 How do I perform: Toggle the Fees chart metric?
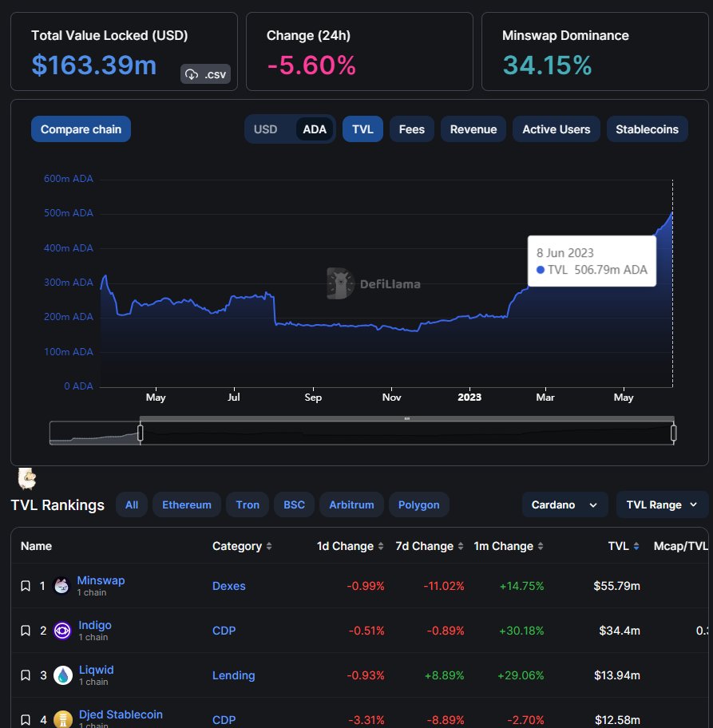(x=411, y=129)
